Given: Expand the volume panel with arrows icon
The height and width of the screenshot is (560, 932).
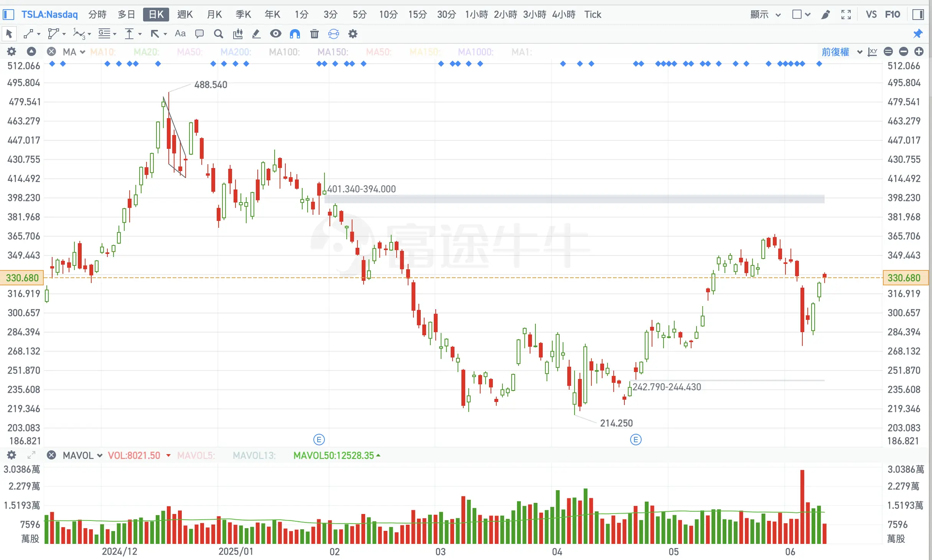Looking at the screenshot, I should 31,455.
